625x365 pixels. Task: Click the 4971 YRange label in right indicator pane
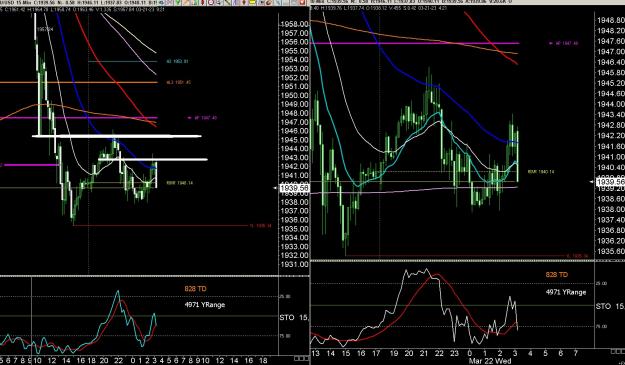tap(566, 292)
